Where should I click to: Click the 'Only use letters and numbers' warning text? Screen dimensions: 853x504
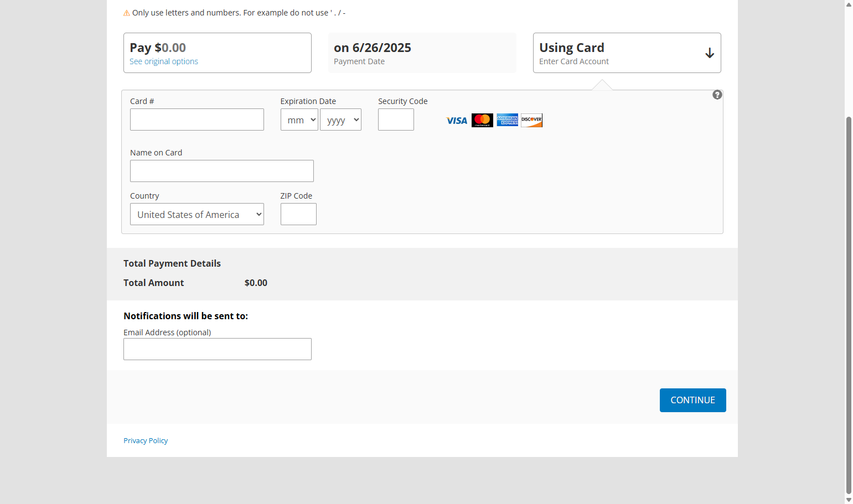[x=239, y=13]
